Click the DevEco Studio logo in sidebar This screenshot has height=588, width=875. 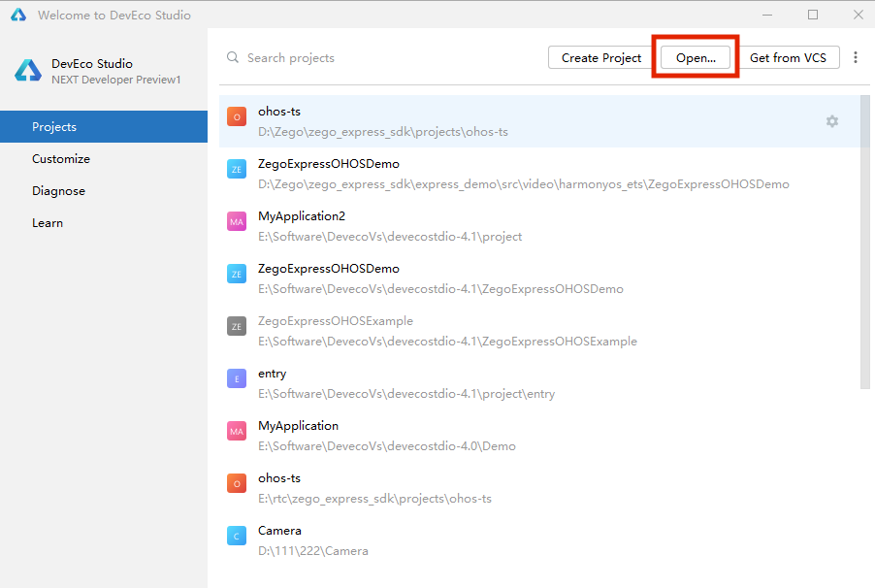click(x=27, y=71)
